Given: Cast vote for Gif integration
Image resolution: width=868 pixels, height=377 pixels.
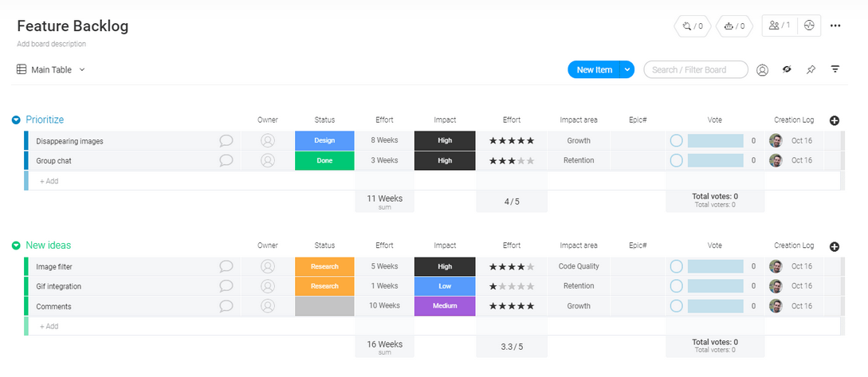Looking at the screenshot, I should pos(676,286).
